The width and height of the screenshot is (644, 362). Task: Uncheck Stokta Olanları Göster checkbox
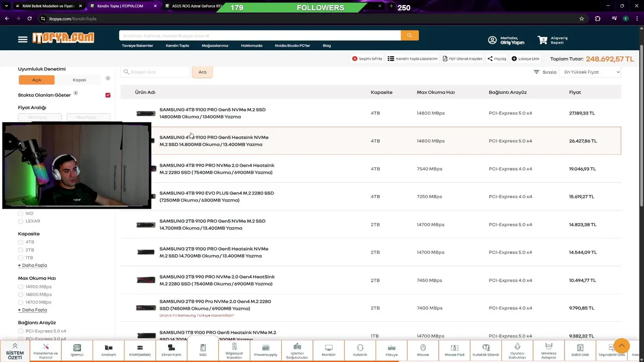click(x=108, y=95)
